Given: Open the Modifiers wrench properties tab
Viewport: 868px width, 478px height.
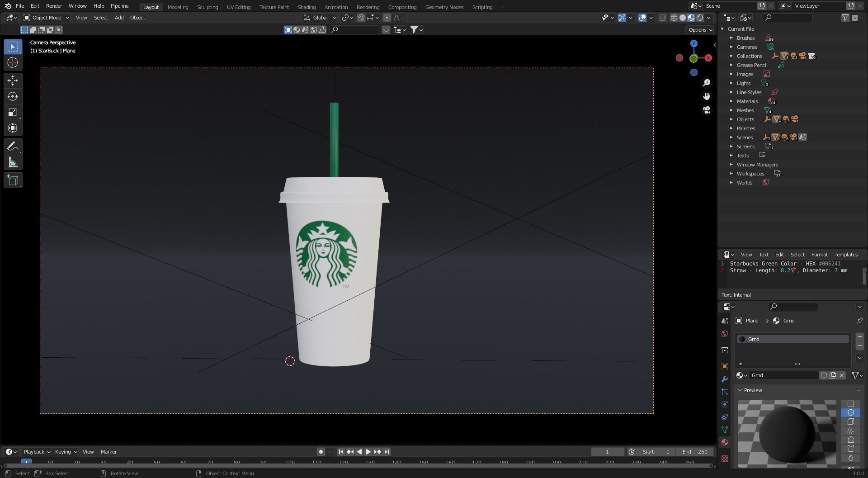Looking at the screenshot, I should (725, 379).
